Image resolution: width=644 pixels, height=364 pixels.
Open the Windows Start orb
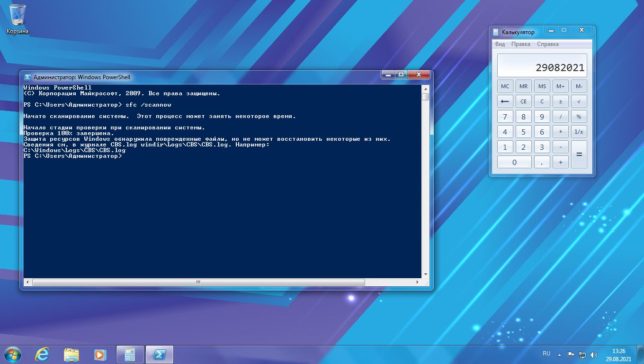click(13, 354)
